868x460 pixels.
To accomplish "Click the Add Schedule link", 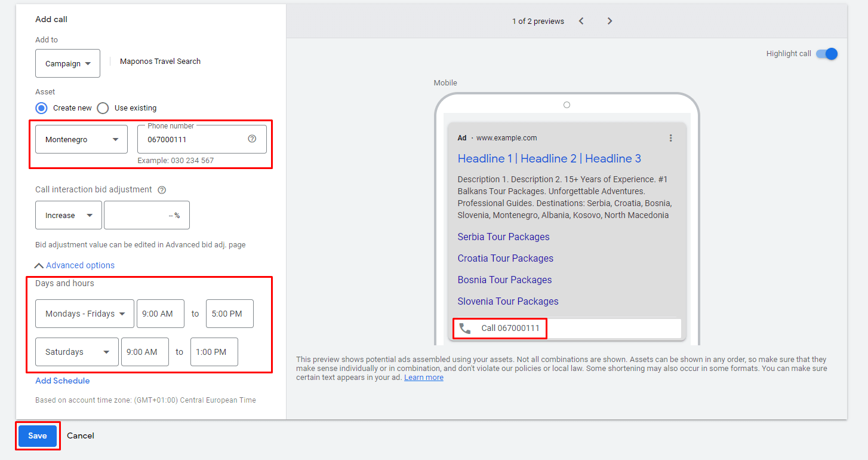I will click(63, 381).
